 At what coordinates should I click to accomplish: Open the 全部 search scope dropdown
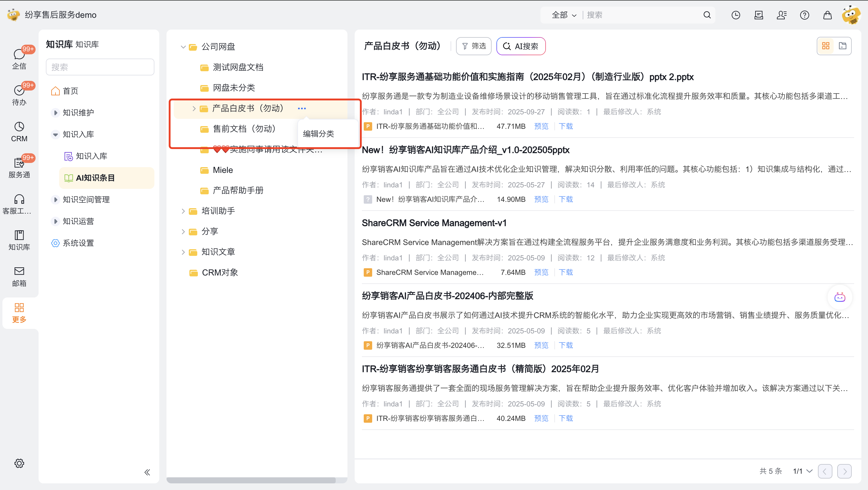click(564, 15)
